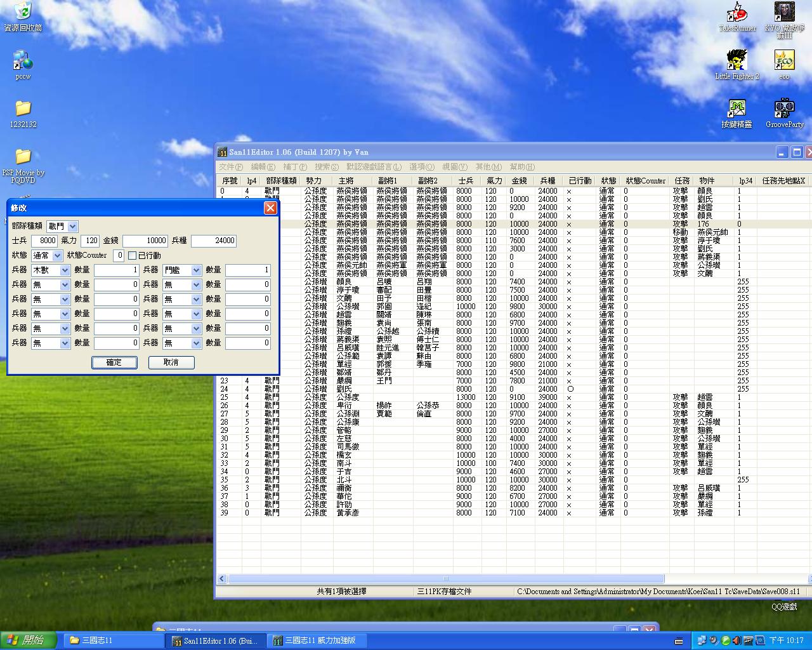The width and height of the screenshot is (812, 650).
Task: Click the 兵糧 input field showing 24000
Action: pos(214,241)
